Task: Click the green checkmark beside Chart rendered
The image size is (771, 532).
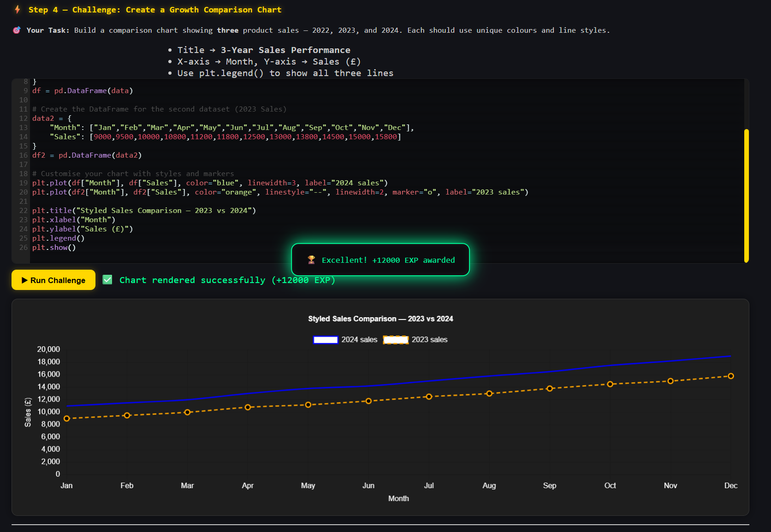Action: [107, 280]
